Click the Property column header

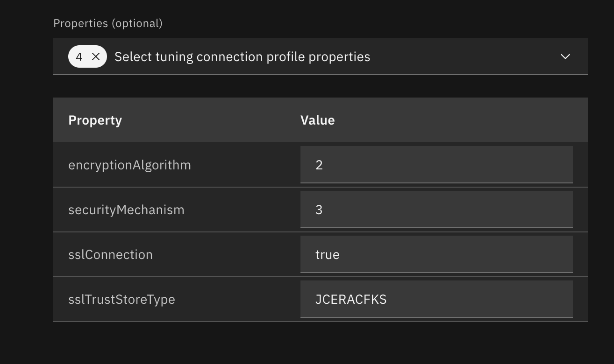click(x=95, y=119)
